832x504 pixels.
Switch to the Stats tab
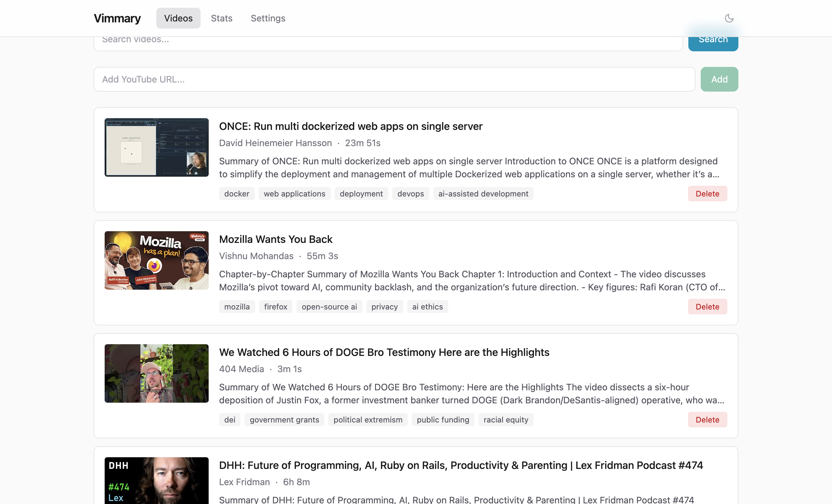222,18
